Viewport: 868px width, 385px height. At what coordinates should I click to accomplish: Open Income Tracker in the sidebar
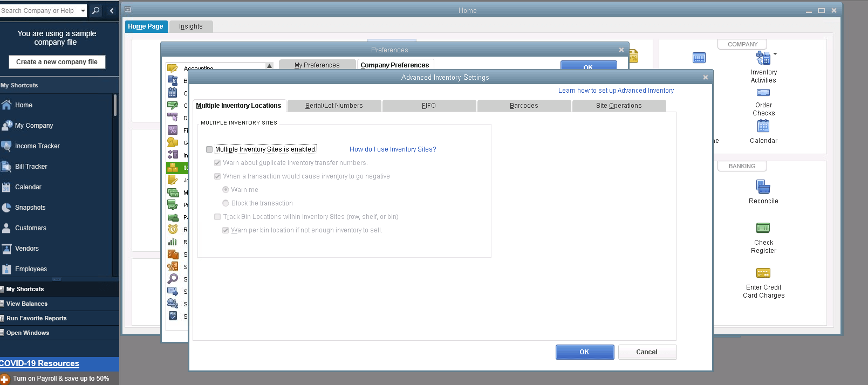[x=37, y=146]
